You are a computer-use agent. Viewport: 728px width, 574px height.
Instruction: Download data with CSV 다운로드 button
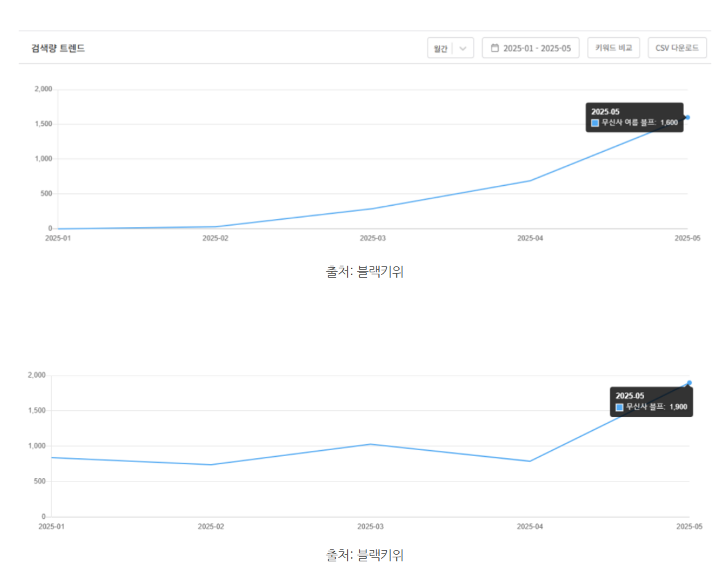pos(677,49)
